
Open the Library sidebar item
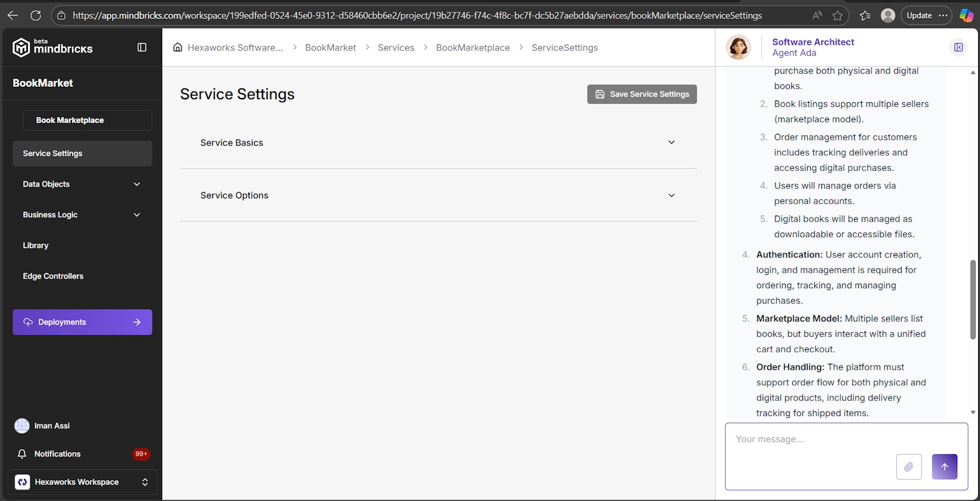click(36, 245)
